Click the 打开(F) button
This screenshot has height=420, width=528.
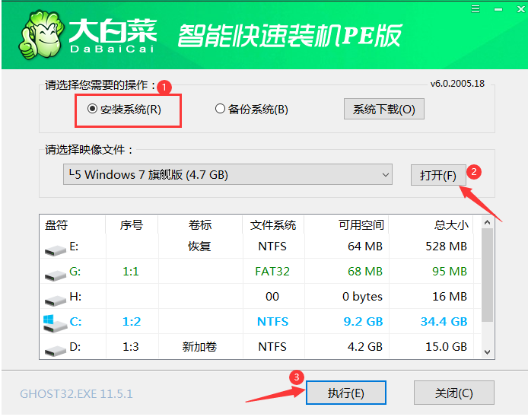[438, 175]
